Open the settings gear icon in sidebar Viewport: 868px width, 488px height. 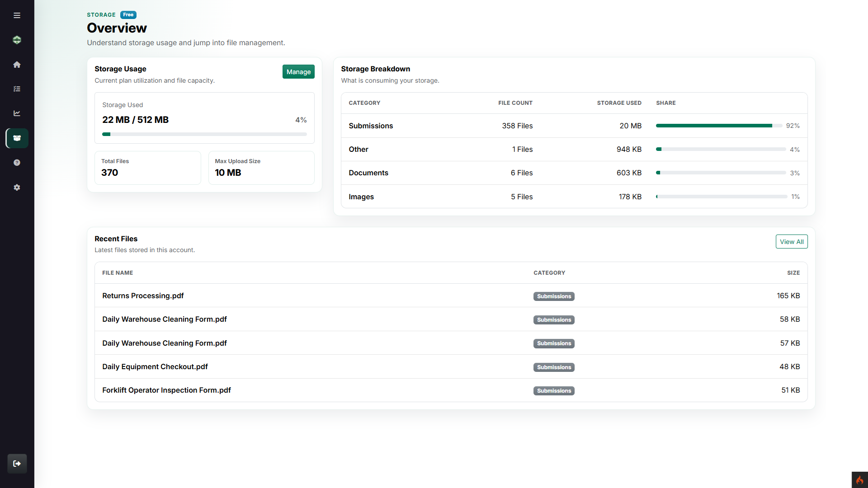click(x=17, y=188)
